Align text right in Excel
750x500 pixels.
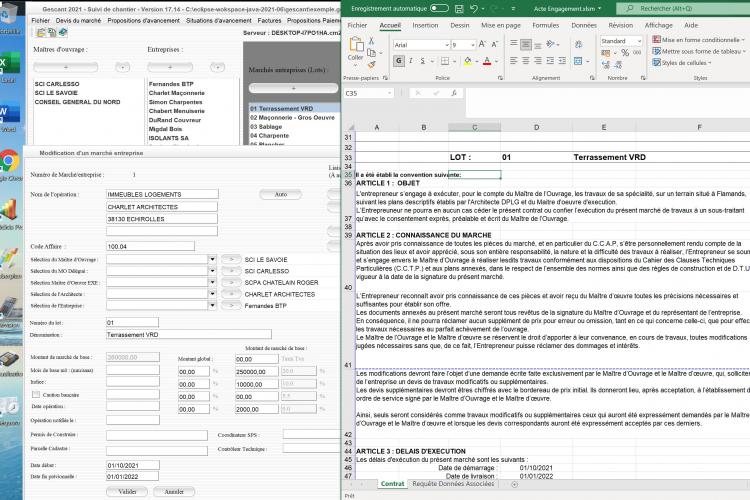538,61
